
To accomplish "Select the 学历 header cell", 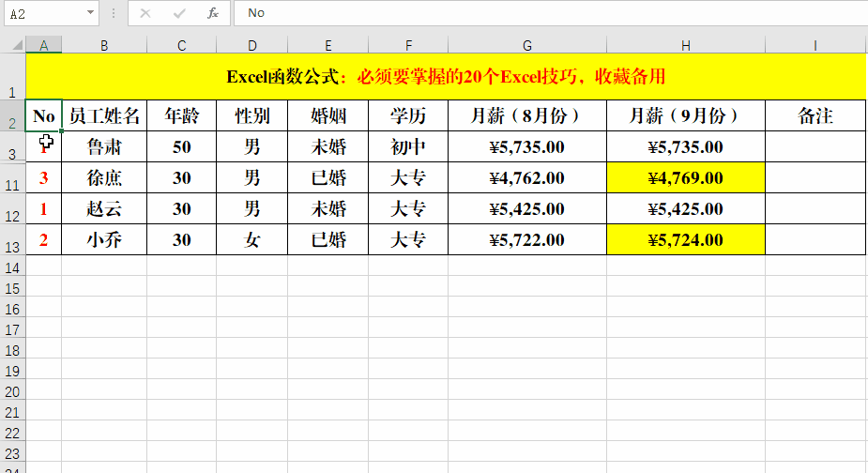I will click(x=408, y=115).
